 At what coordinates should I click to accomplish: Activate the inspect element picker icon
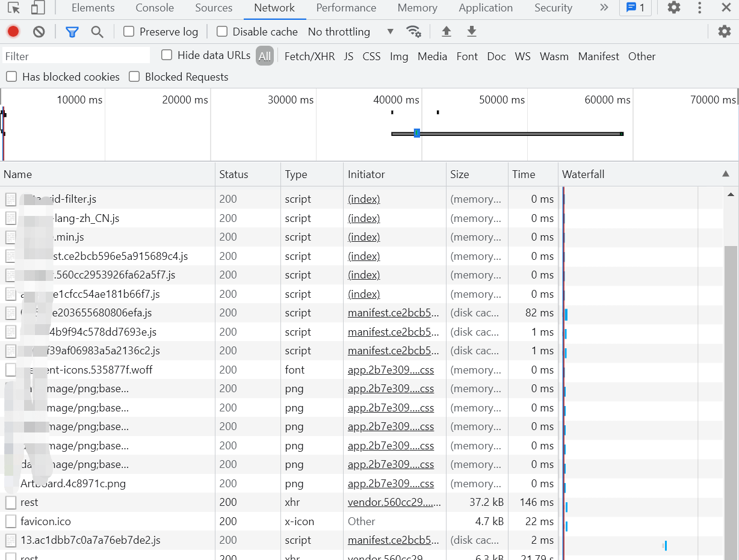coord(14,8)
